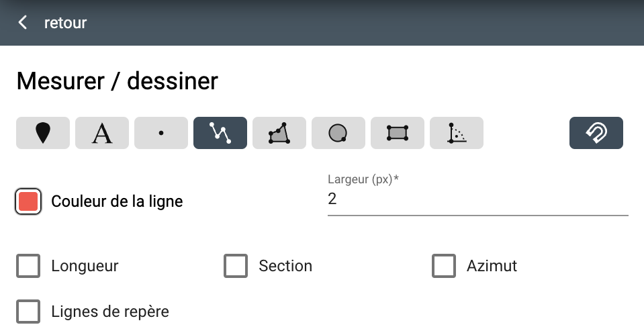
Task: Click the Largeur (px) input field
Action: (478, 199)
